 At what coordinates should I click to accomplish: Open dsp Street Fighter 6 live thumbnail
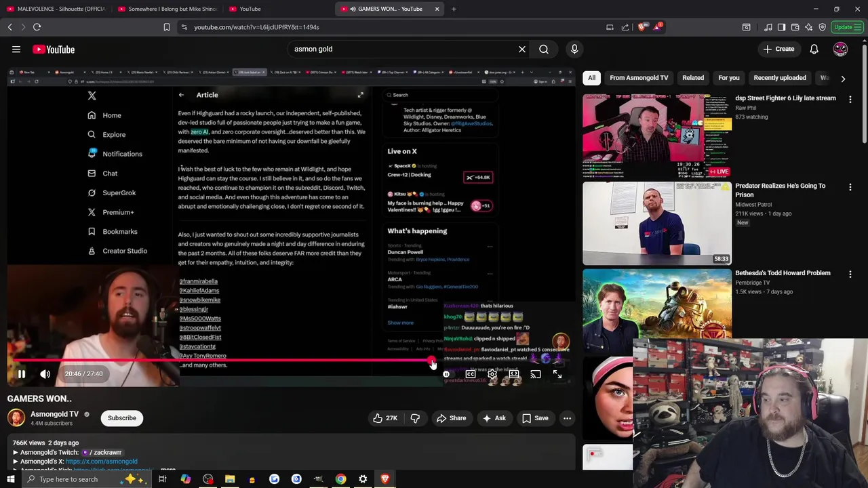pos(657,136)
